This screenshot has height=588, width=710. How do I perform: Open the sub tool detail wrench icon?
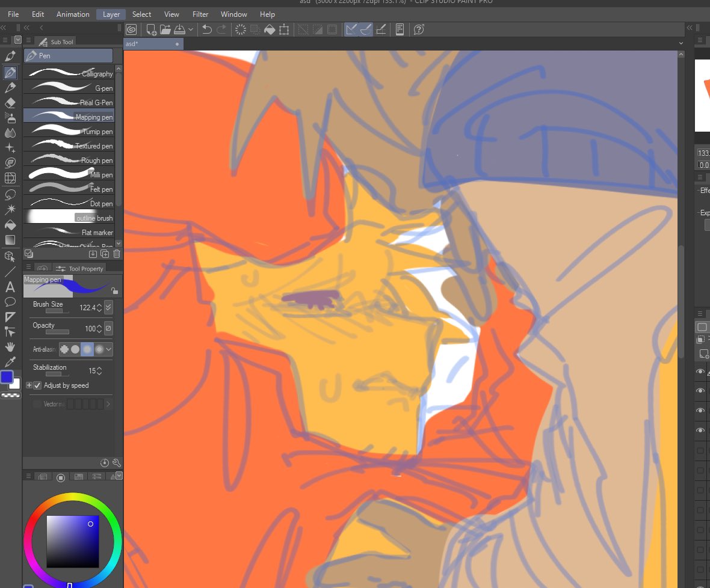116,463
